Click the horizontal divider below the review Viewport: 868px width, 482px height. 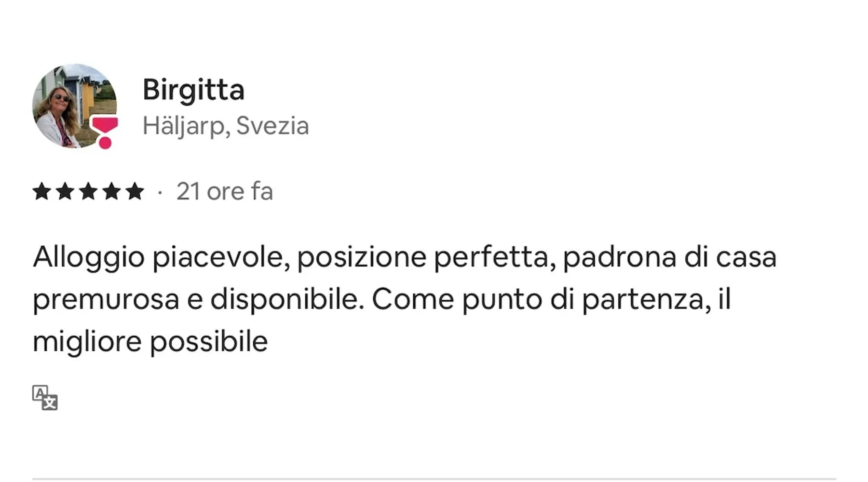(x=434, y=479)
